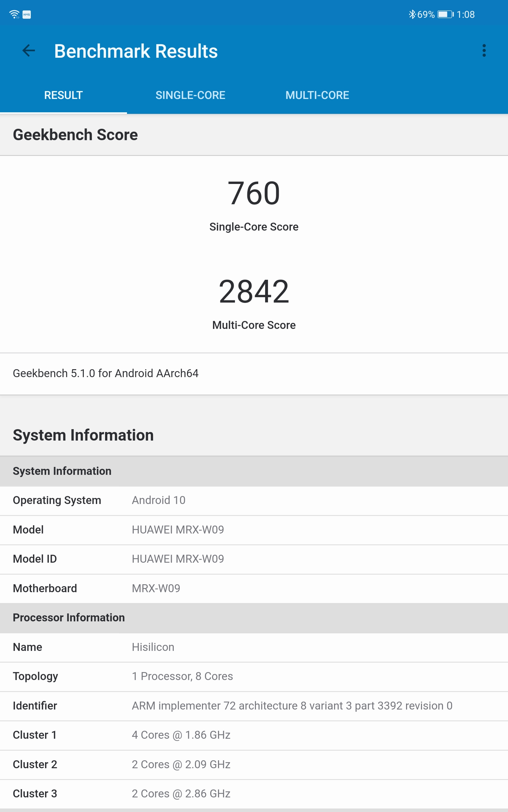Select the Model row value HUAWEI MRX-W09
The image size is (508, 812).
click(178, 530)
